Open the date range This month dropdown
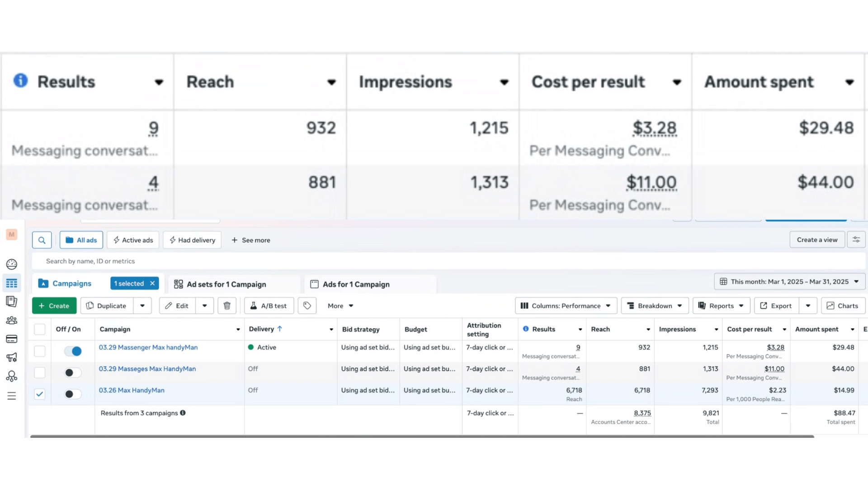 tap(789, 282)
